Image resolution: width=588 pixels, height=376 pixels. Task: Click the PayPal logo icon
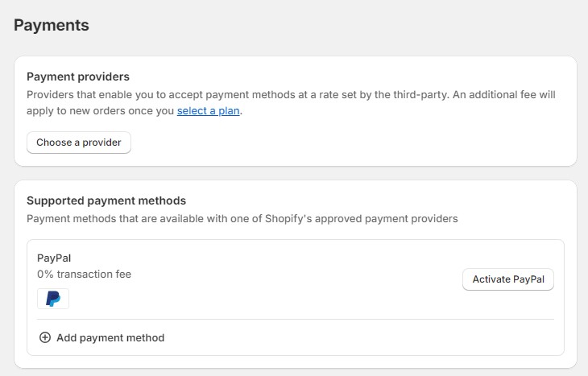click(53, 299)
